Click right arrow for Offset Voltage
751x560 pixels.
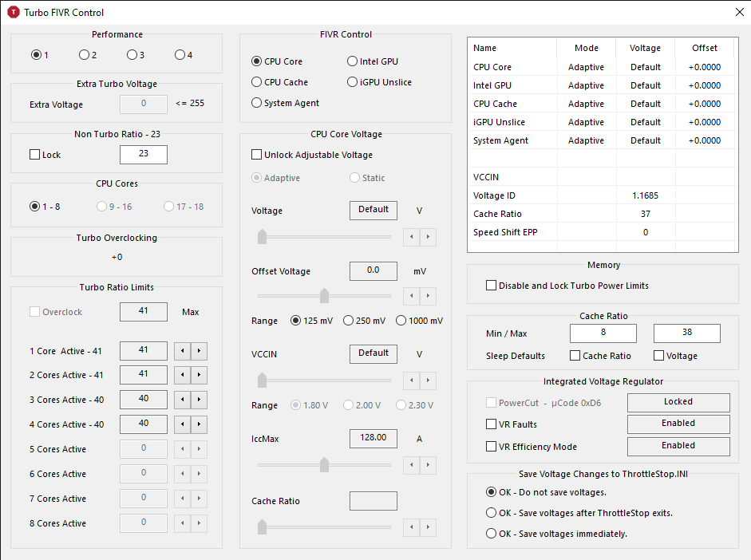tap(429, 296)
